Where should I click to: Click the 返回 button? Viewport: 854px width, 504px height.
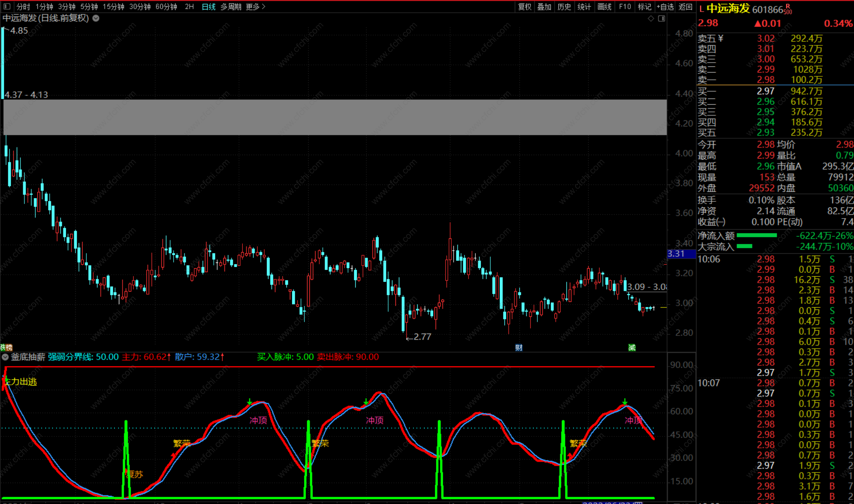[685, 6]
